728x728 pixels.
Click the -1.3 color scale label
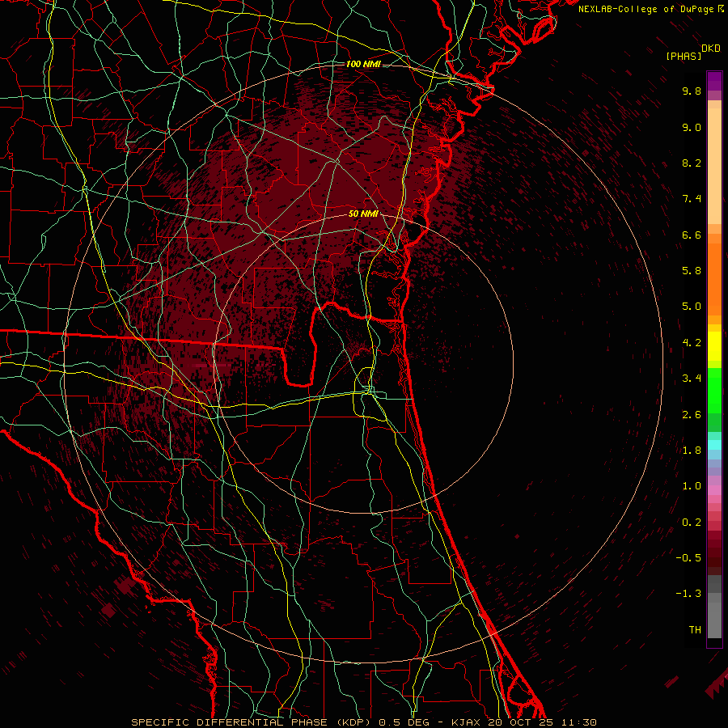tap(688, 594)
